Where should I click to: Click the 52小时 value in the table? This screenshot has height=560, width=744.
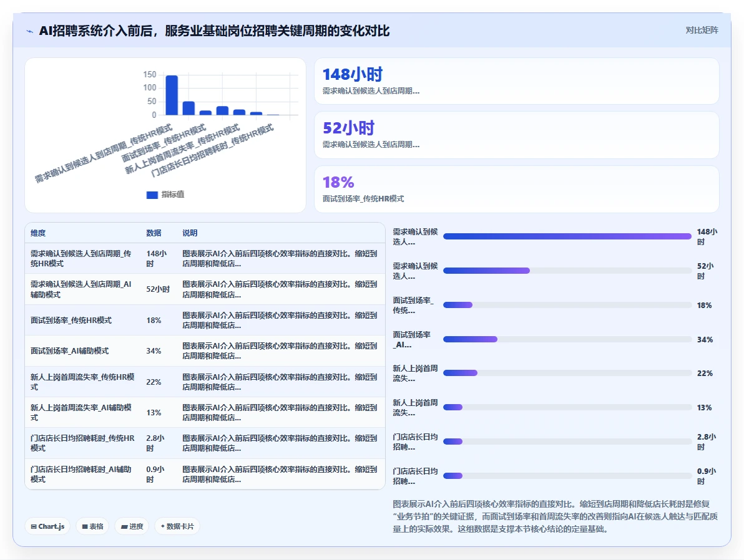tap(158, 289)
